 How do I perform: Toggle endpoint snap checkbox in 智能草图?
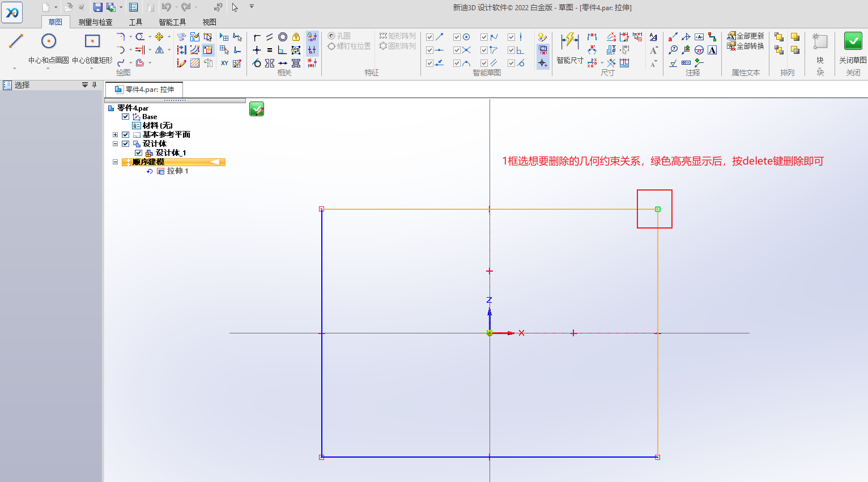pos(430,37)
